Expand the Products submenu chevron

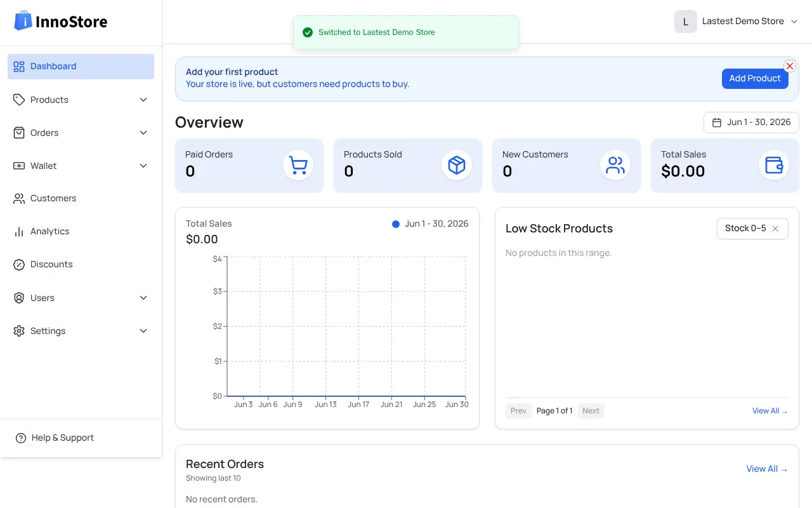pyautogui.click(x=143, y=100)
